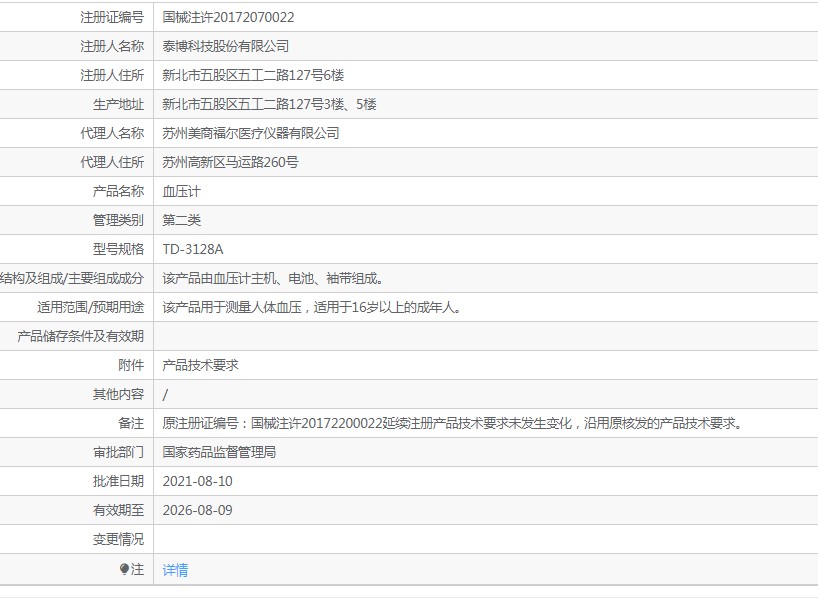Click the agent address 苏州高新区马运路260号
818x601 pixels.
point(230,162)
